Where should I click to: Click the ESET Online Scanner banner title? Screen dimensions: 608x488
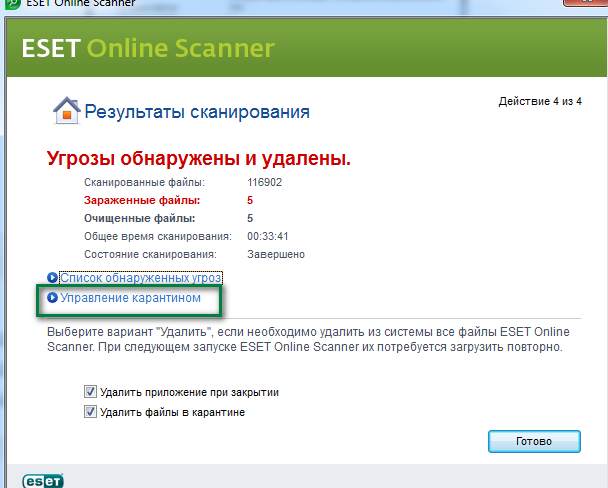pyautogui.click(x=148, y=48)
